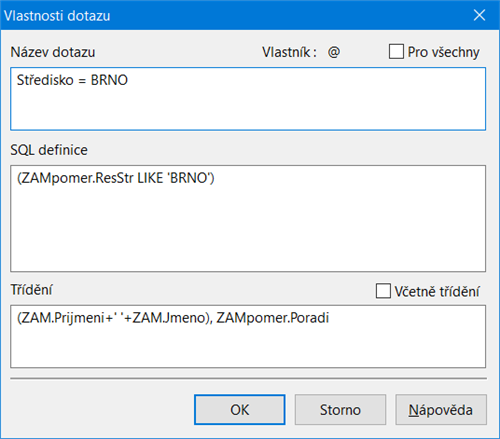
Task: Click the SQL definice label
Action: click(x=49, y=150)
